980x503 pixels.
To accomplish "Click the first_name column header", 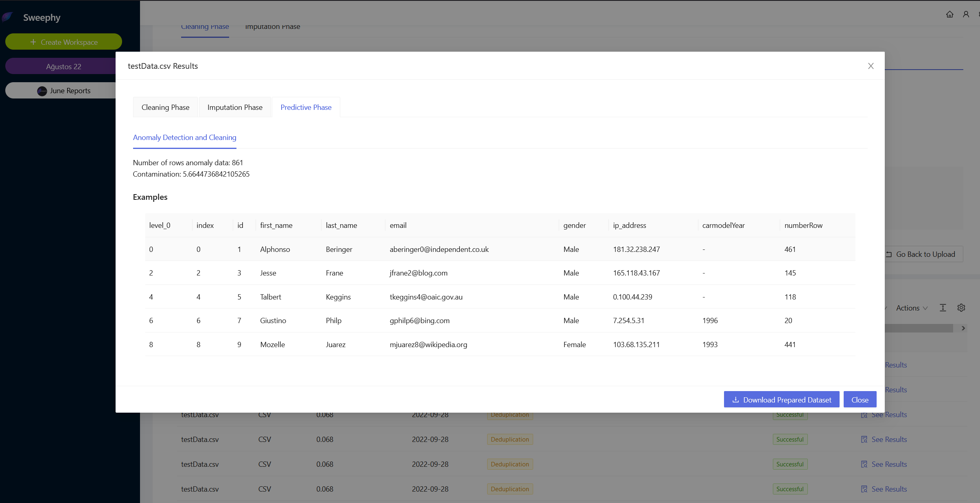I will (289, 225).
